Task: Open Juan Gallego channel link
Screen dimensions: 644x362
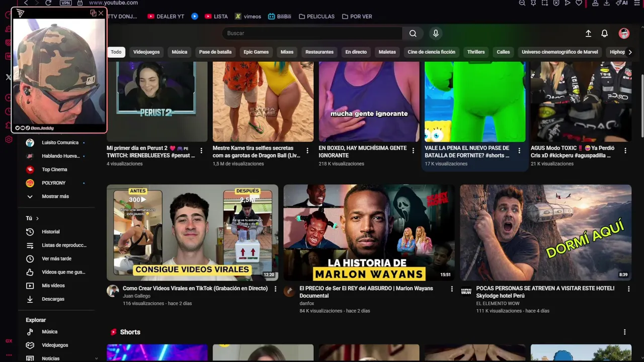Action: tap(136, 296)
